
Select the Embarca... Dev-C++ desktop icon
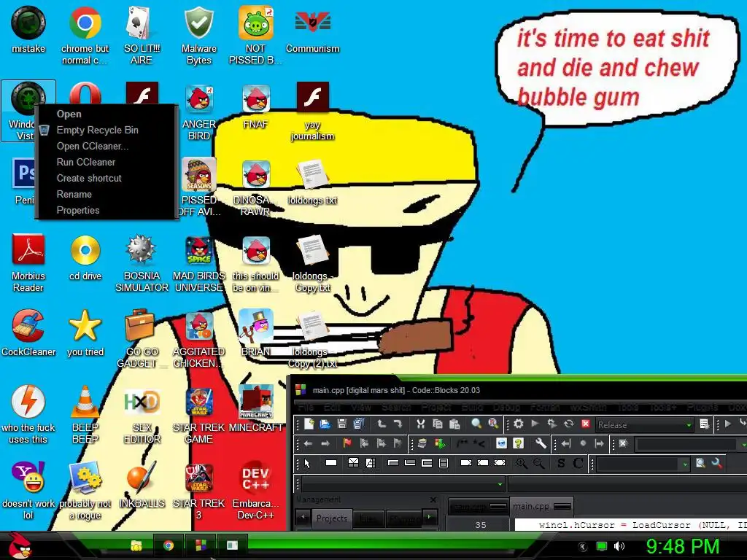255,489
